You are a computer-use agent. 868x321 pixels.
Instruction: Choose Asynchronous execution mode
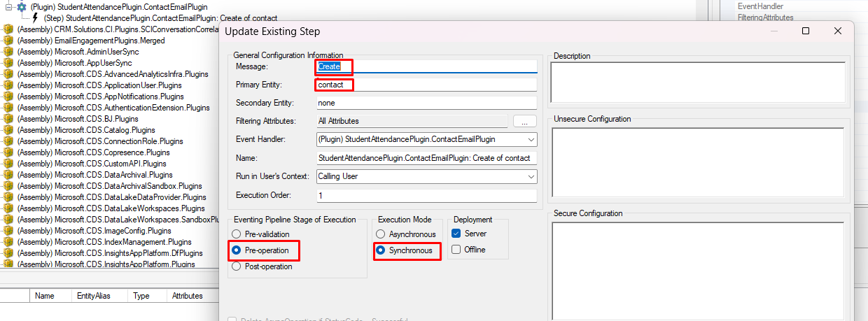point(381,234)
